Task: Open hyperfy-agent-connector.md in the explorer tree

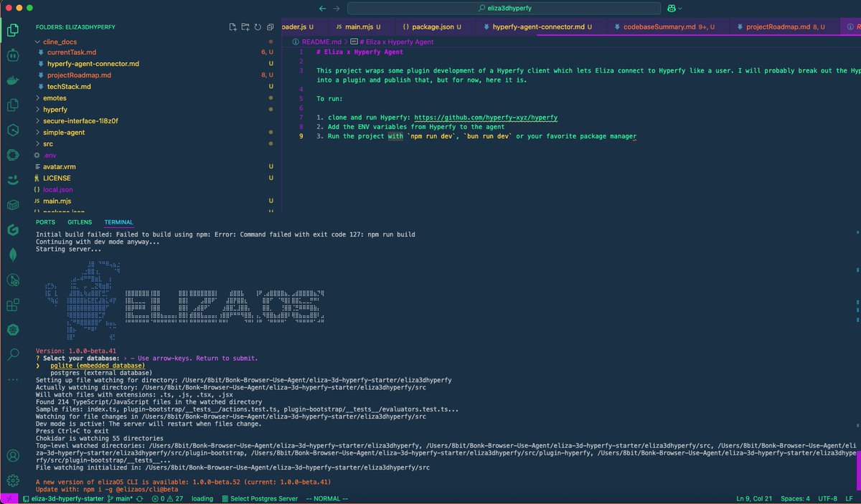Action: tap(93, 64)
